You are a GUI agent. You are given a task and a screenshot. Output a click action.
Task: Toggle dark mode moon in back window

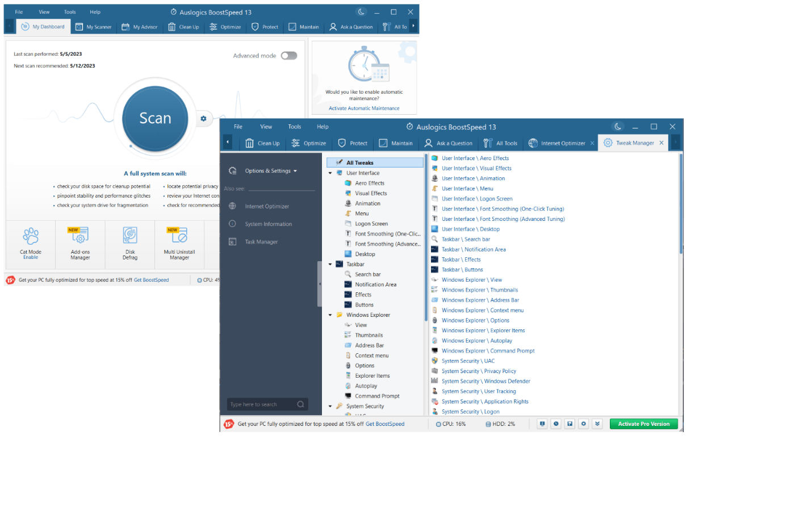(361, 12)
